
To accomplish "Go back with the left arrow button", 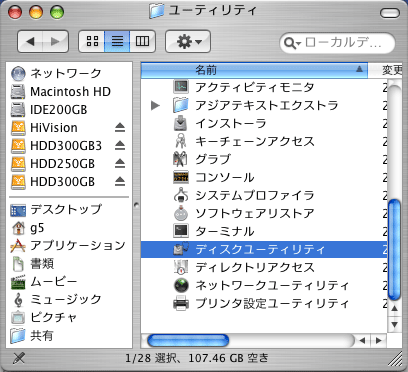I will 30,41.
